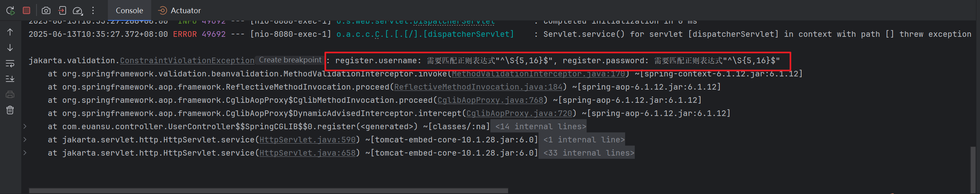This screenshot has height=194, width=980.
Task: Take a thread dump with camera icon
Action: [x=46, y=10]
